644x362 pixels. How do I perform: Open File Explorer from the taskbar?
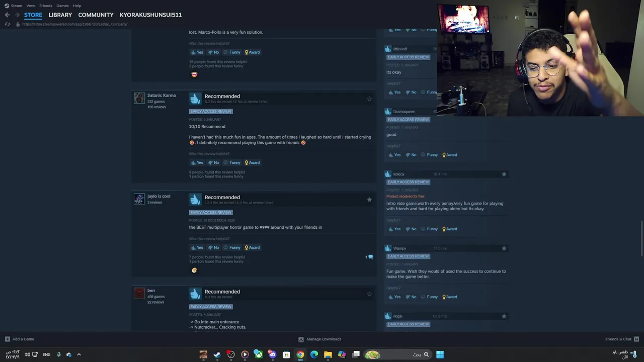pyautogui.click(x=328, y=354)
